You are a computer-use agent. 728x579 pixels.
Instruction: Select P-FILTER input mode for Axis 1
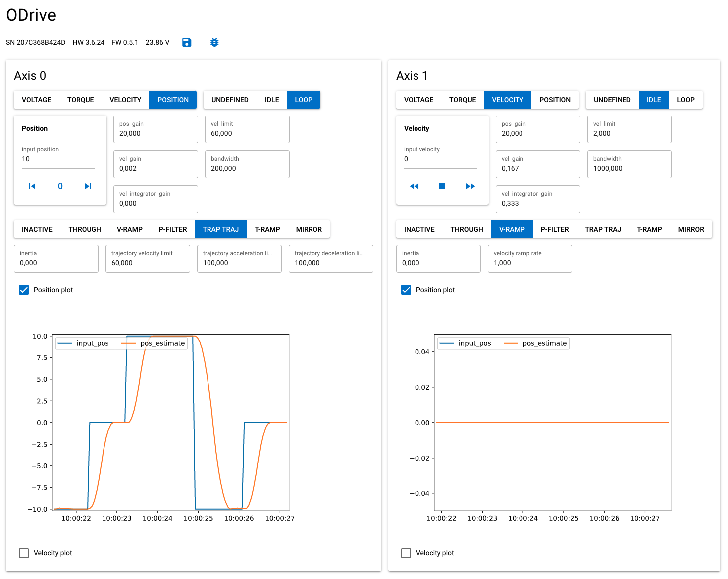[555, 229]
